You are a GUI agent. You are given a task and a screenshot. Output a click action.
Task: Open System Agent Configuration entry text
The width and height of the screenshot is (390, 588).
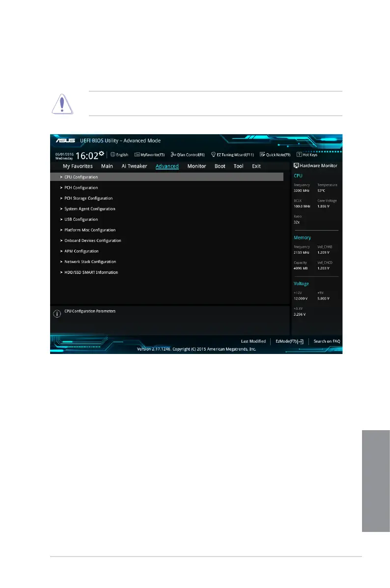[90, 209]
